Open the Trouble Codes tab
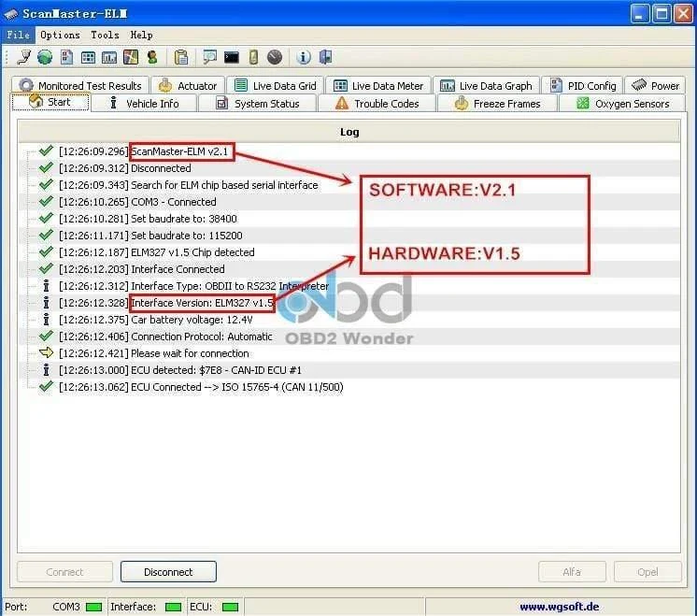 [x=377, y=103]
